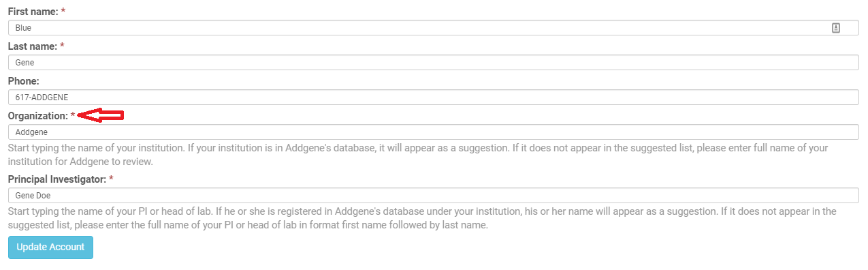
Task: Click the required asterisk beside First name
Action: click(63, 12)
